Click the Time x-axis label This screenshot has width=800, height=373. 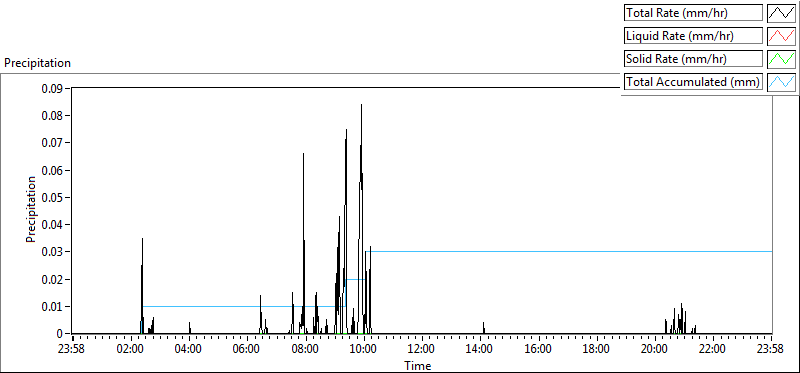coord(418,365)
